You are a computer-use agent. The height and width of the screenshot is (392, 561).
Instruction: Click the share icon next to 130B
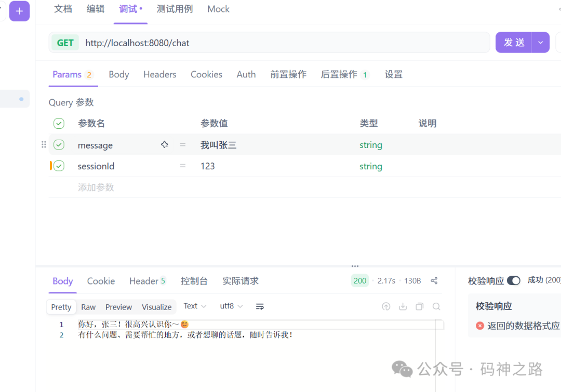click(434, 280)
